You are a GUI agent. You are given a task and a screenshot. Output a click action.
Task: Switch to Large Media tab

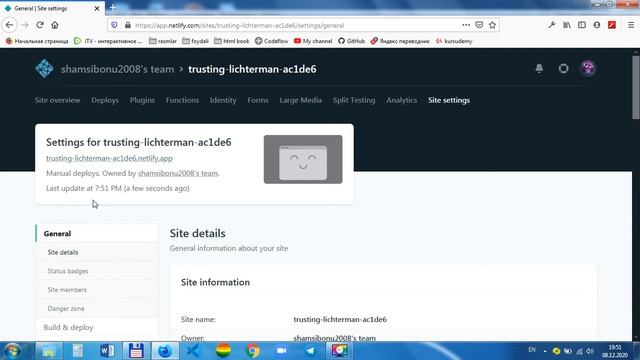[300, 100]
